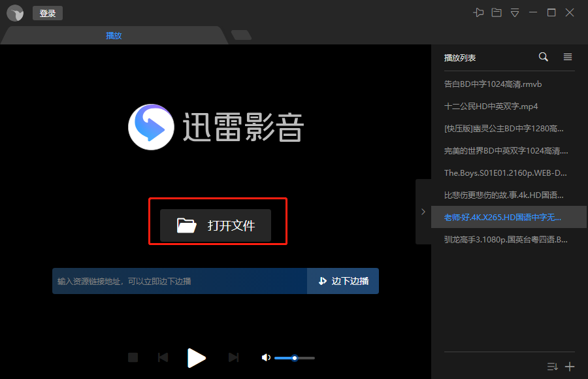The image size is (588, 379).
Task: Add a file to playlist with plus
Action: [570, 366]
